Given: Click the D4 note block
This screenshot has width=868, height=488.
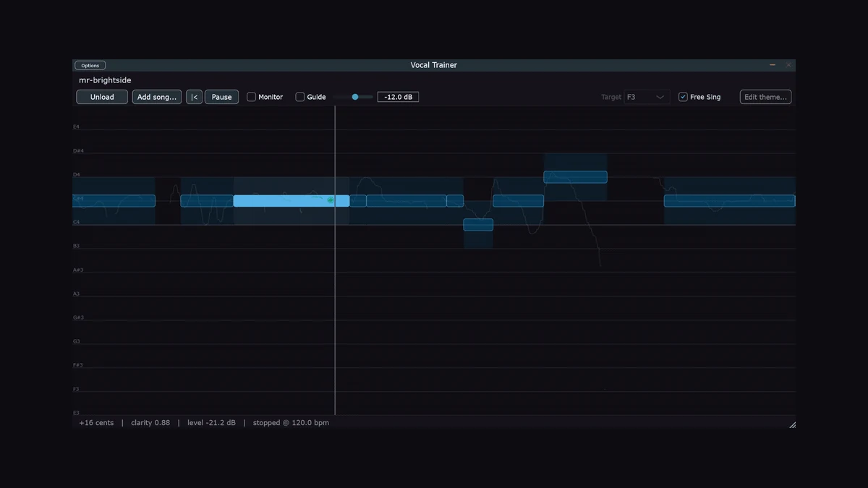Looking at the screenshot, I should point(575,177).
